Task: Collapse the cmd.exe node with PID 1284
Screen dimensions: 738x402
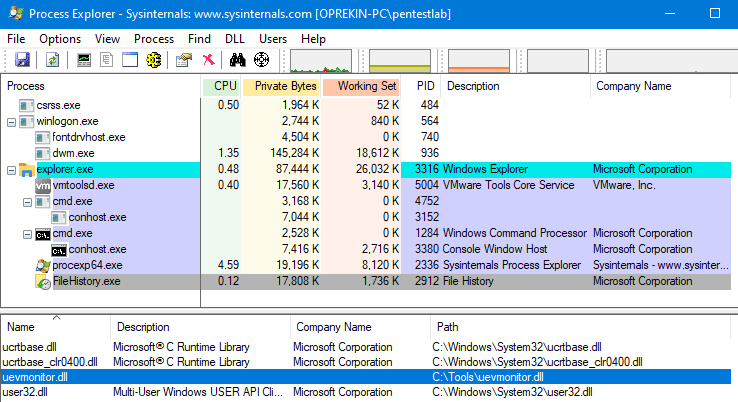Action: (27, 234)
